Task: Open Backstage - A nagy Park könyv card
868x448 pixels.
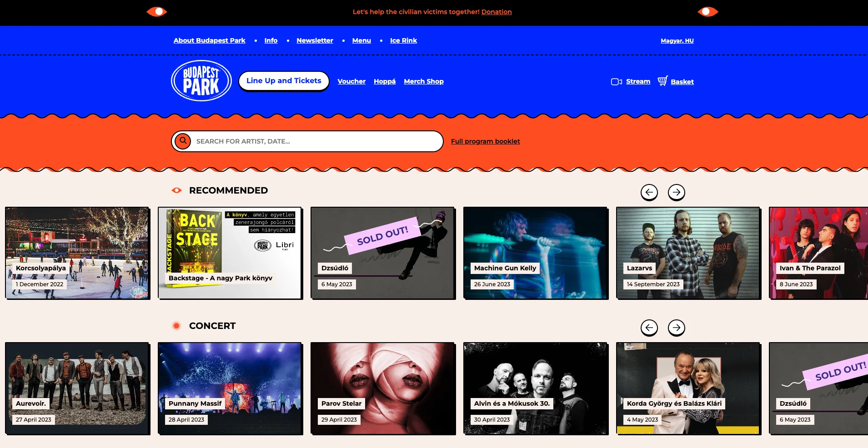Action: coord(230,253)
